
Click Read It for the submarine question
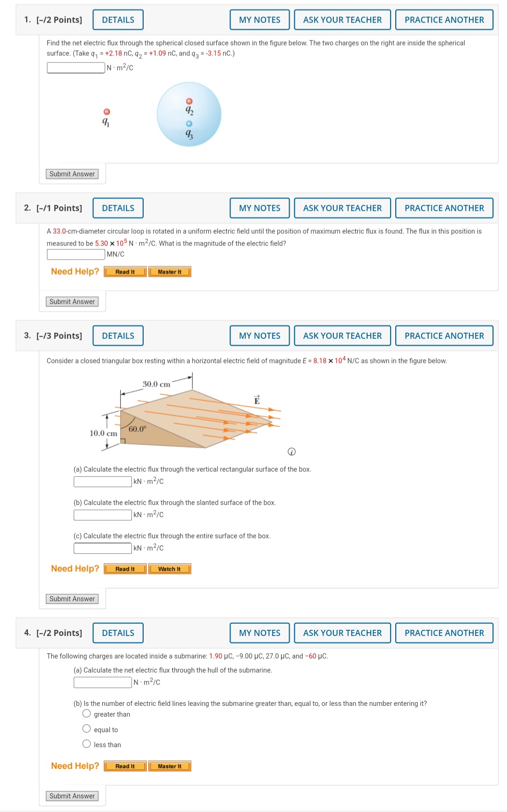tap(125, 766)
